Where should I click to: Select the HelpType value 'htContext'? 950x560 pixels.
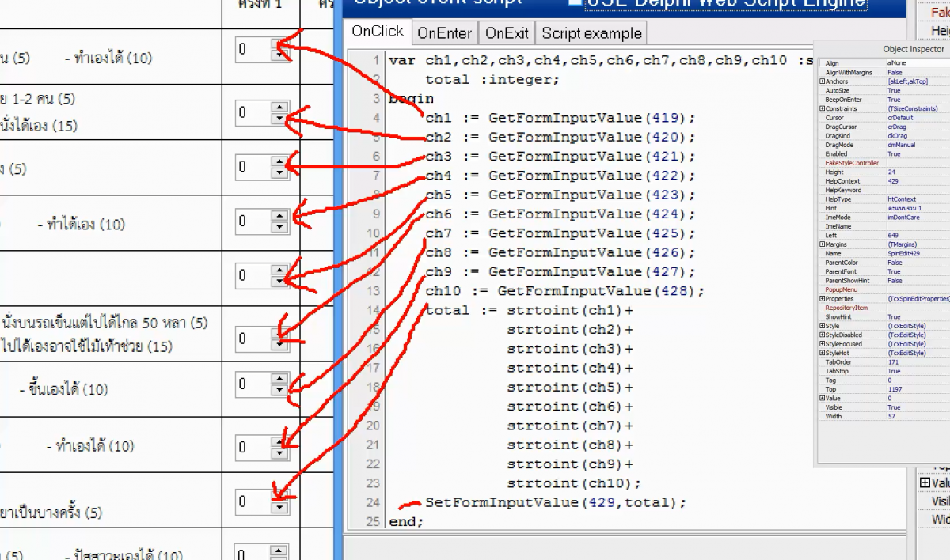[902, 199]
